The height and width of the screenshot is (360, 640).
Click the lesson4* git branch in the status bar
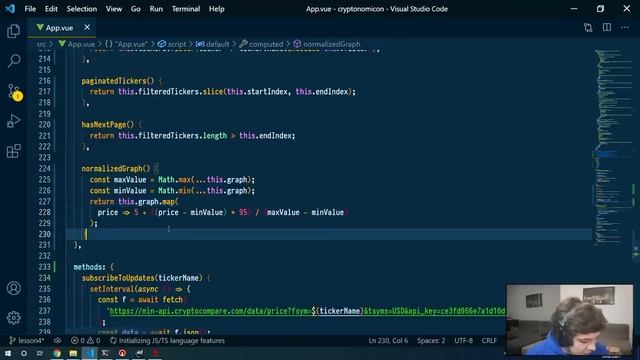coord(27,340)
